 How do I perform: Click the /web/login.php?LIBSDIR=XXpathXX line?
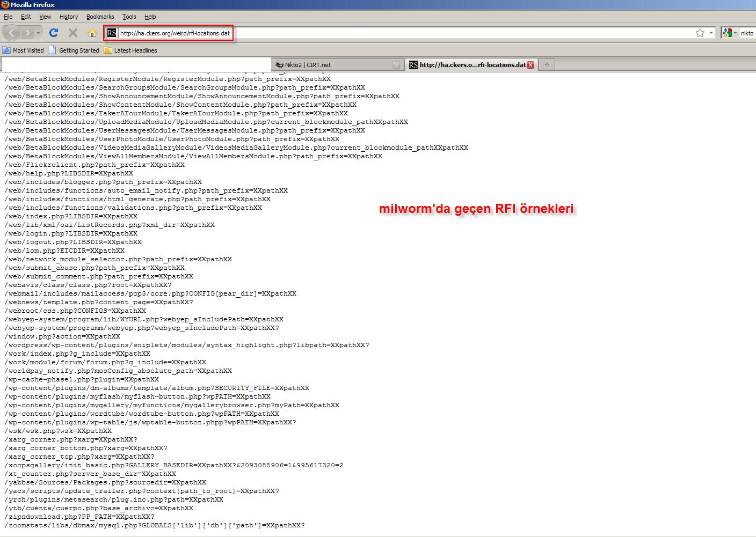pos(71,233)
